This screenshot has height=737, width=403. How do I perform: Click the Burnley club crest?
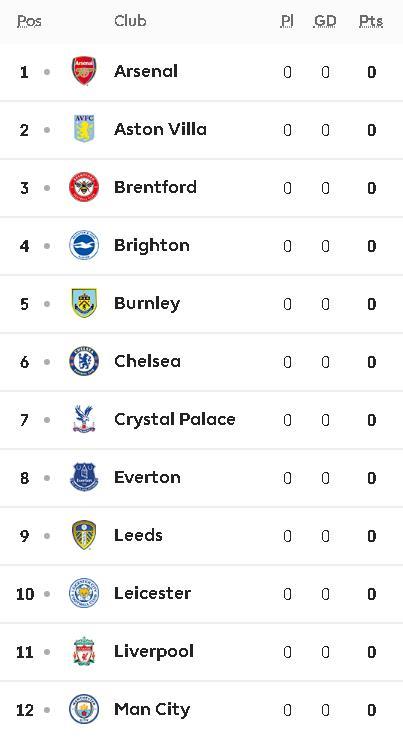click(x=84, y=303)
